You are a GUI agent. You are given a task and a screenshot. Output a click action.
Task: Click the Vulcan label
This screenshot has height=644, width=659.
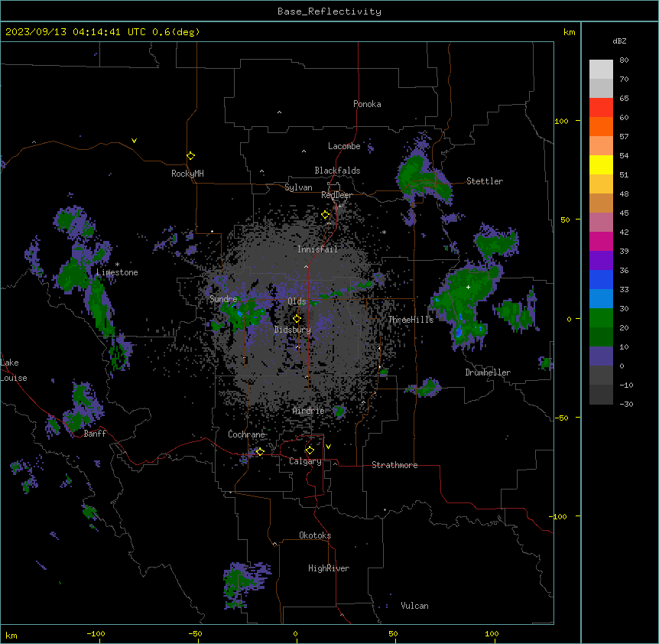[x=415, y=606]
